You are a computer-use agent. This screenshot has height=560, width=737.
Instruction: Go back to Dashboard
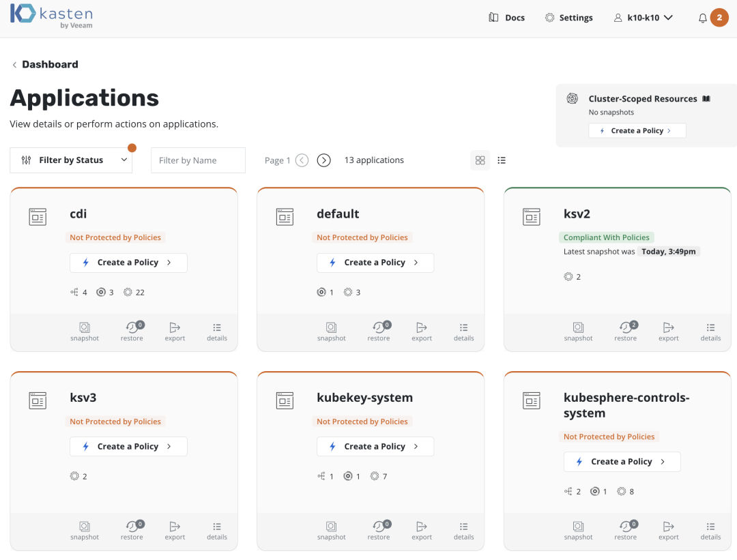[x=45, y=64]
